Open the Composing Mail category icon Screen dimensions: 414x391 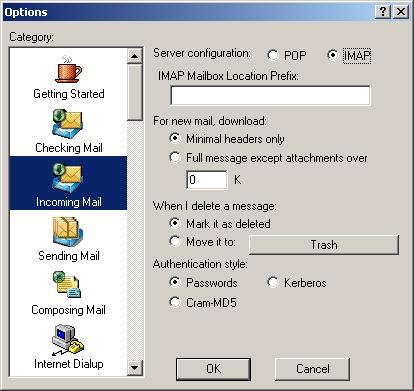click(67, 285)
